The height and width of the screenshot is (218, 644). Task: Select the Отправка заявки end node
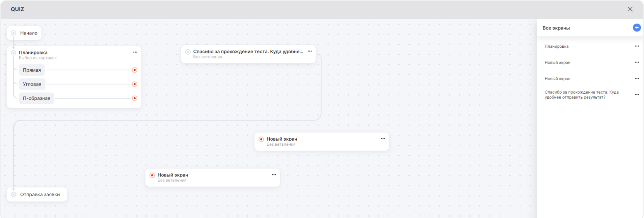(x=40, y=194)
